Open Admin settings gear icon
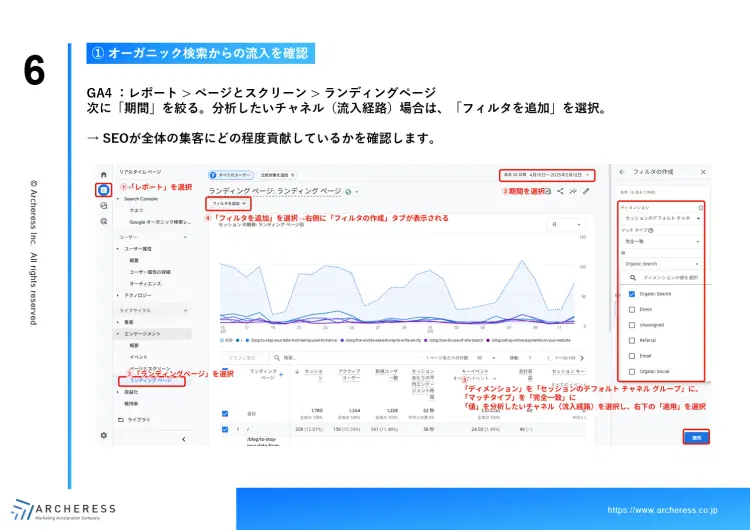 104,435
